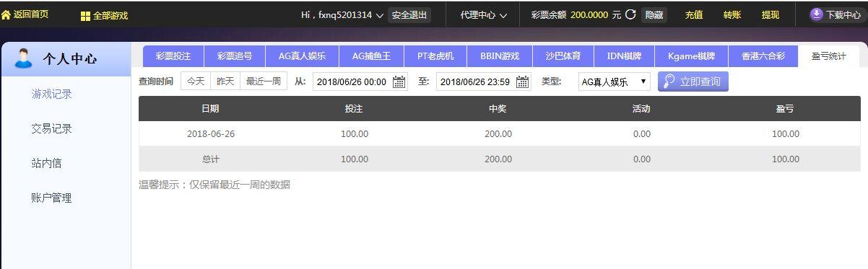Click the start date field 2018/06/26 00:00

(x=360, y=82)
